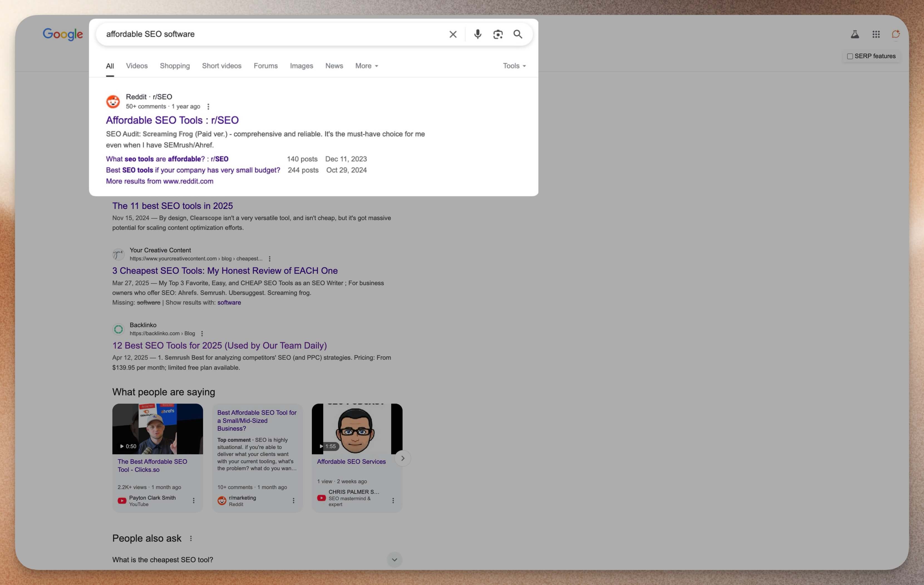Open the Google apps grid
Screen dimensions: 924x585
tap(876, 34)
